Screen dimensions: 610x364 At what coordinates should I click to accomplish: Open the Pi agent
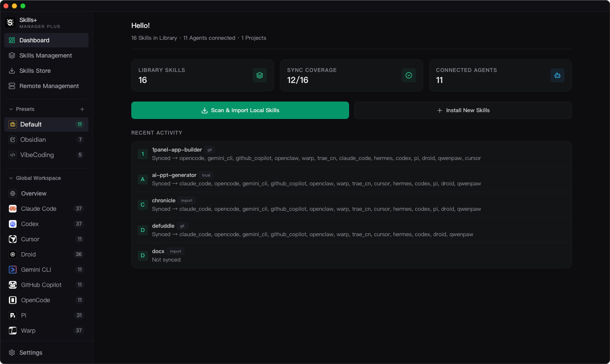47,315
